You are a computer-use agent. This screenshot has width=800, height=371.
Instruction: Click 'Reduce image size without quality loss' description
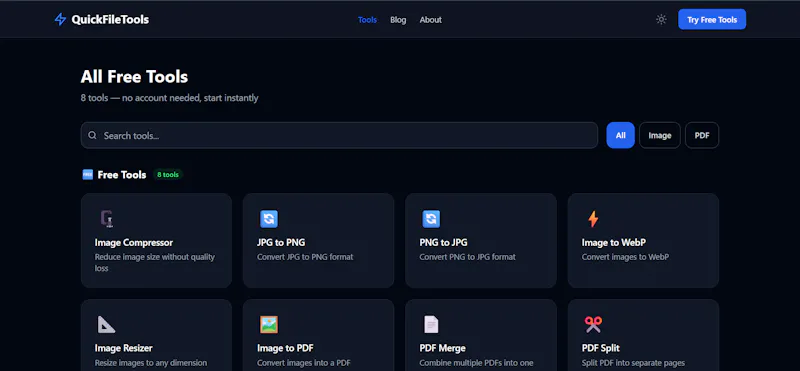coord(155,262)
